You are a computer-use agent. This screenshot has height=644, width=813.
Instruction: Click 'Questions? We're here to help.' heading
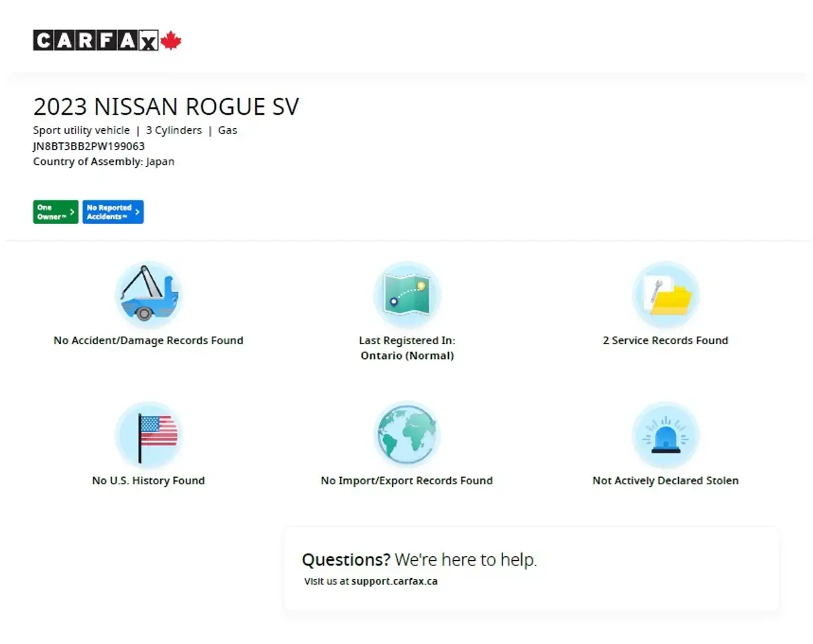tap(419, 560)
